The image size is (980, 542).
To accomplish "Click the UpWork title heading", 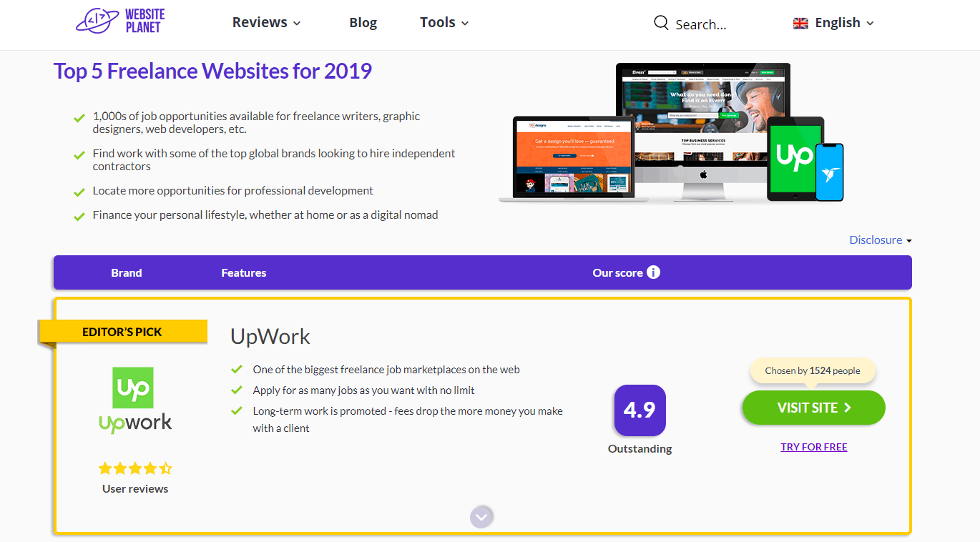I will [x=270, y=337].
